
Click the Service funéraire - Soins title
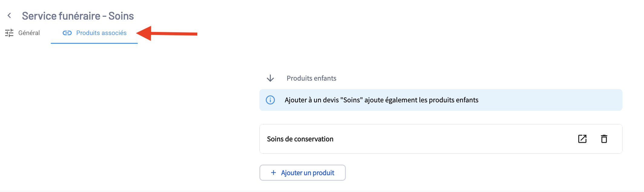tap(78, 16)
